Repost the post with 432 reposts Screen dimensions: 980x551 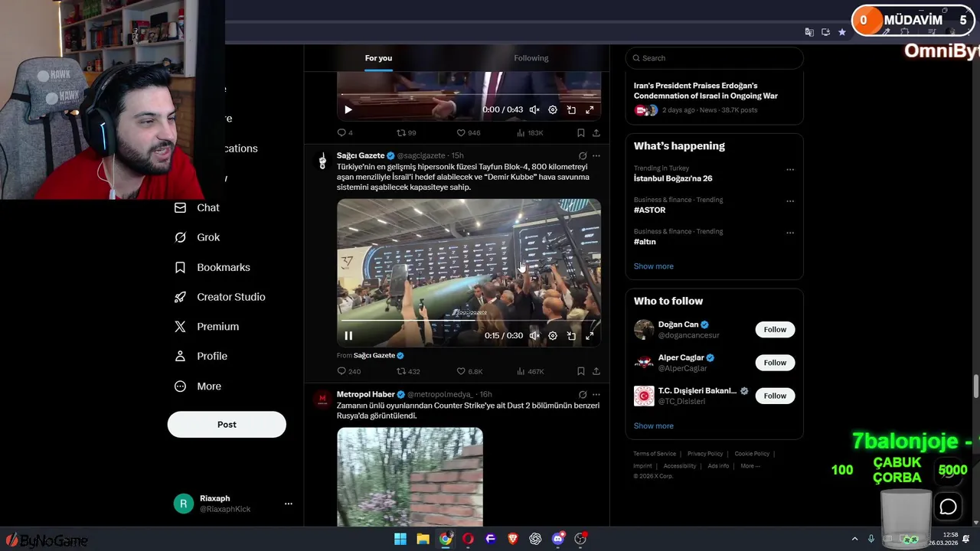coord(407,371)
